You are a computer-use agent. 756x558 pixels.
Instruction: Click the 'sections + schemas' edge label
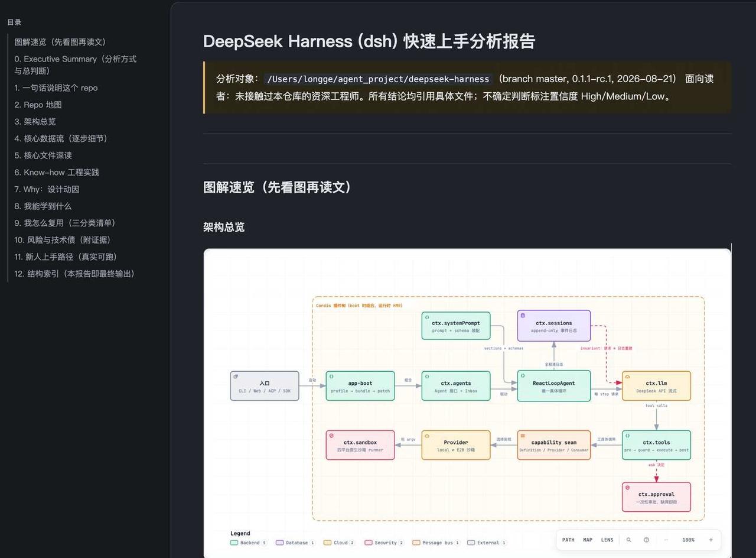[x=504, y=348]
